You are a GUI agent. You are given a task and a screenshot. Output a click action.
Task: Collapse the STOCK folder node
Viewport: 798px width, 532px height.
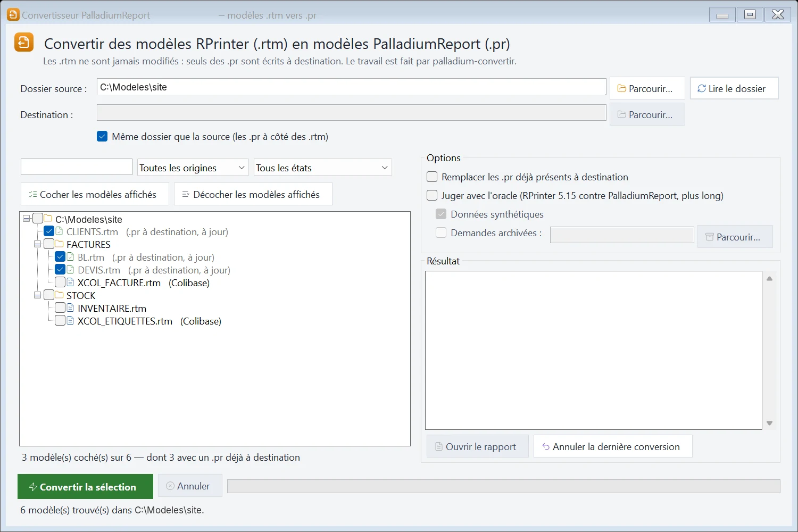(x=38, y=295)
